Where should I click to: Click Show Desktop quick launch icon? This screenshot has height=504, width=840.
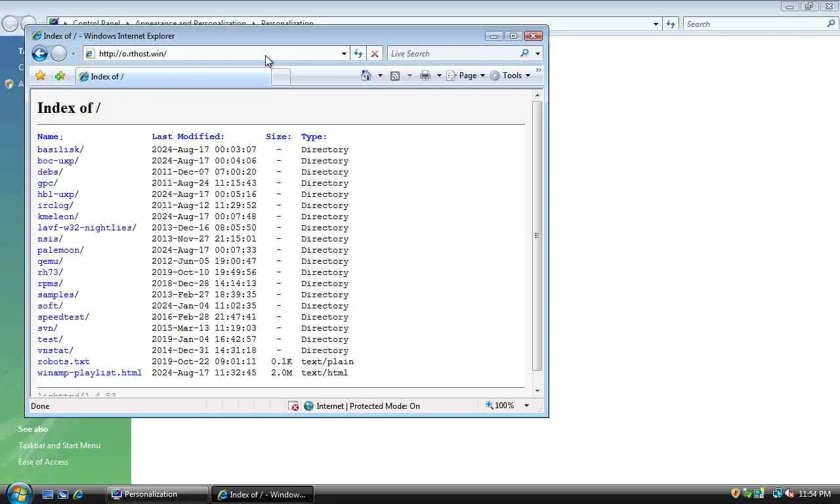[48, 494]
